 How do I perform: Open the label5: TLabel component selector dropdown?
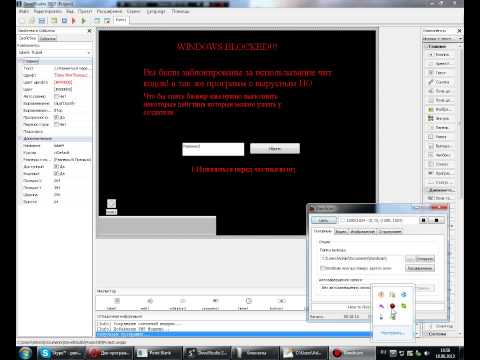89,53
